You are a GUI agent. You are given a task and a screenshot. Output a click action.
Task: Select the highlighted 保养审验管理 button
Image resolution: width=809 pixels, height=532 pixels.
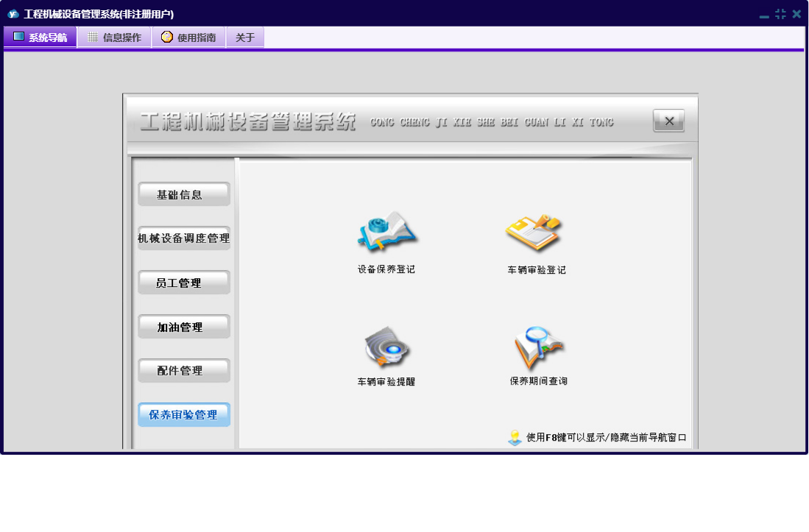pos(184,415)
